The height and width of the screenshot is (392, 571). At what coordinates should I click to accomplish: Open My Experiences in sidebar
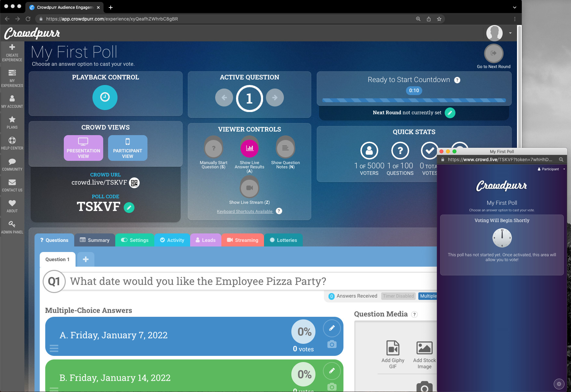(12, 78)
